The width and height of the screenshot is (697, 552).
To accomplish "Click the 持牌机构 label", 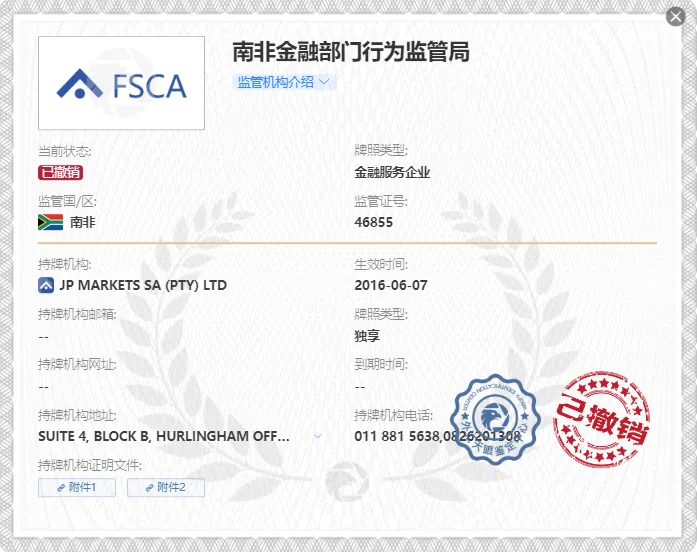I will point(64,264).
